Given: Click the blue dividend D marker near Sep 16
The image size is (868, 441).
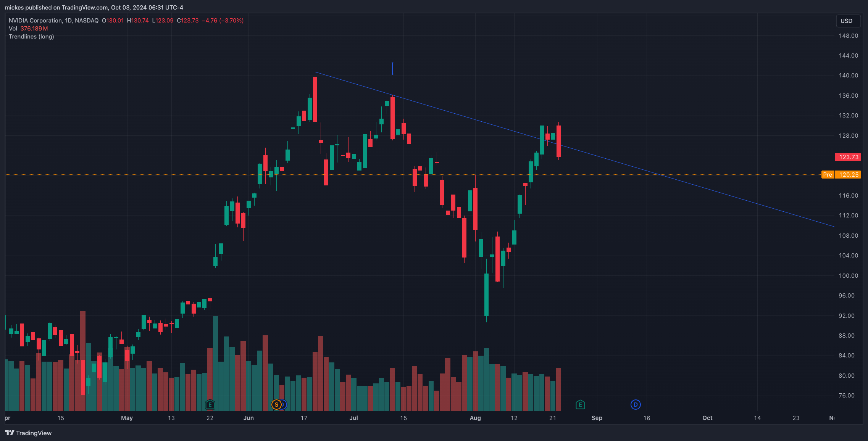Looking at the screenshot, I should coord(636,404).
